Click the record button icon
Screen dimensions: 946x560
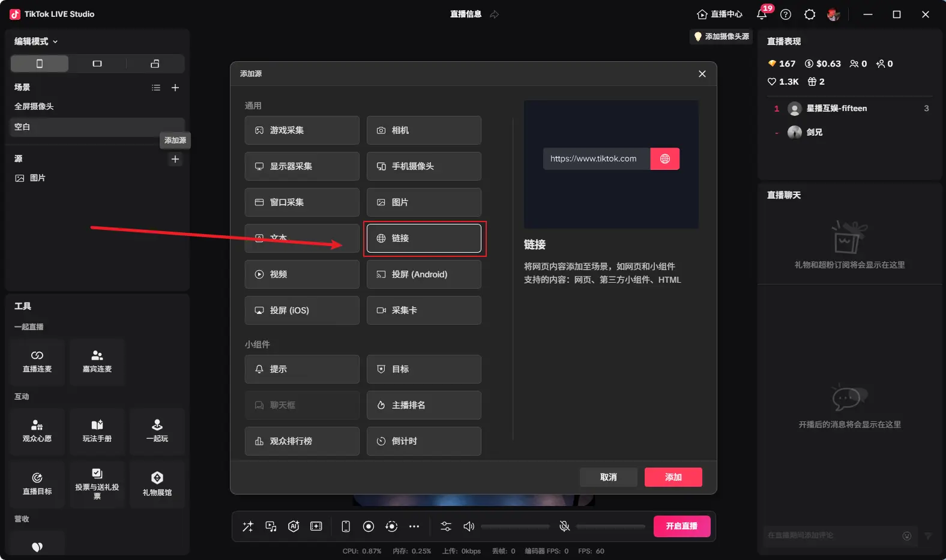pos(369,526)
